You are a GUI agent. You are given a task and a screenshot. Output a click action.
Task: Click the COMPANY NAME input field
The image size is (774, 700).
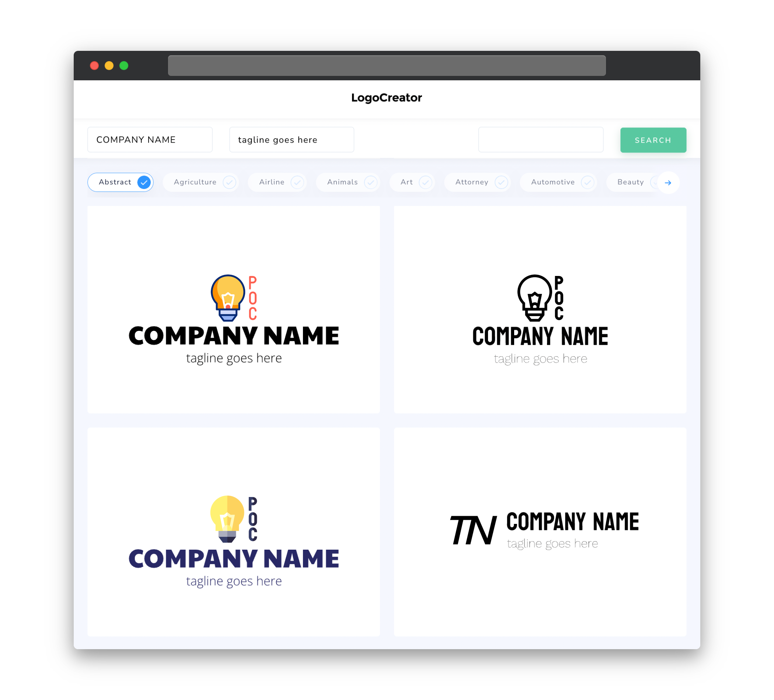pos(151,140)
